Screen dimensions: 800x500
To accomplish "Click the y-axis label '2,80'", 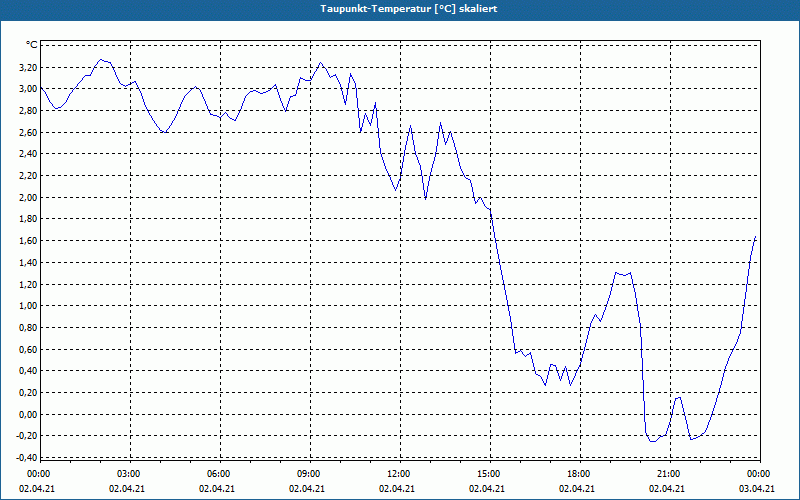I will tap(29, 111).
